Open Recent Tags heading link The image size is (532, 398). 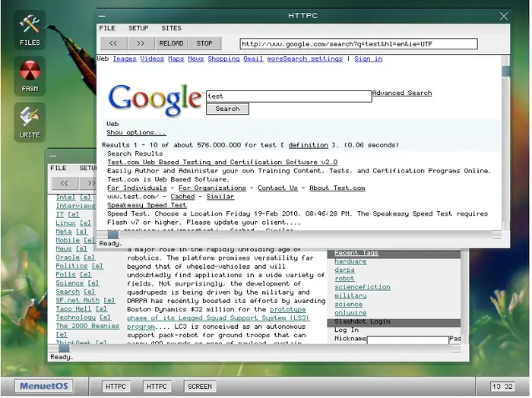pos(356,253)
